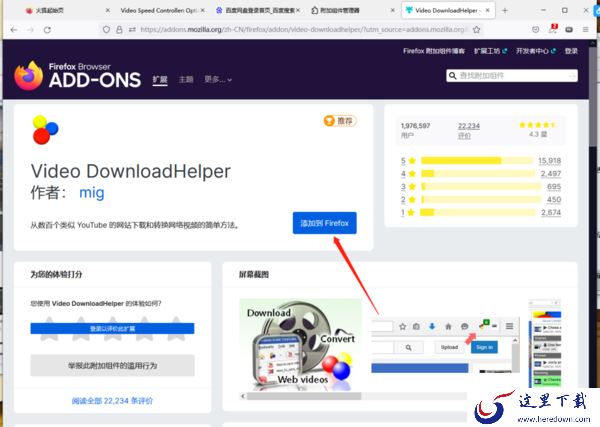
Task: Select the 扩展 extensions menu item
Action: 160,80
